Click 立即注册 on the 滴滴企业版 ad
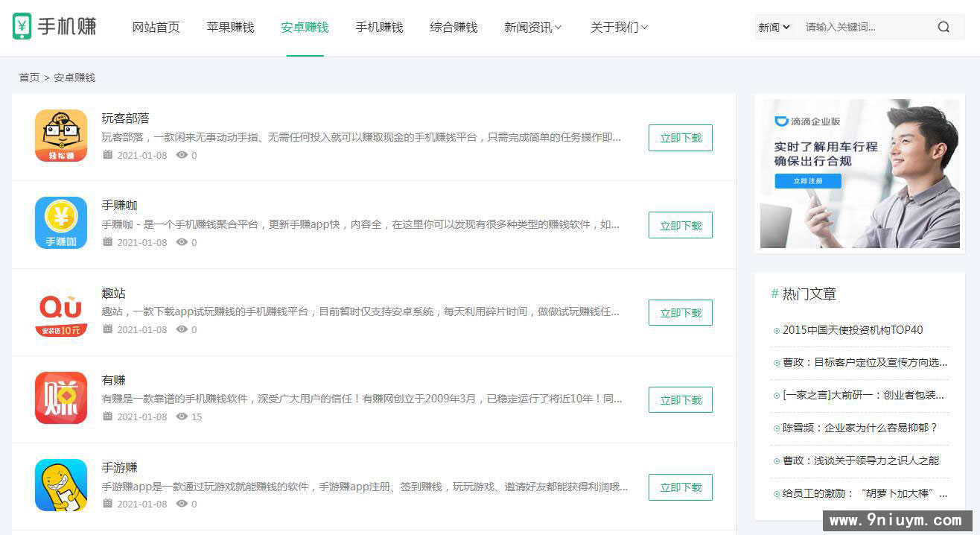Image resolution: width=980 pixels, height=535 pixels. coord(807,181)
